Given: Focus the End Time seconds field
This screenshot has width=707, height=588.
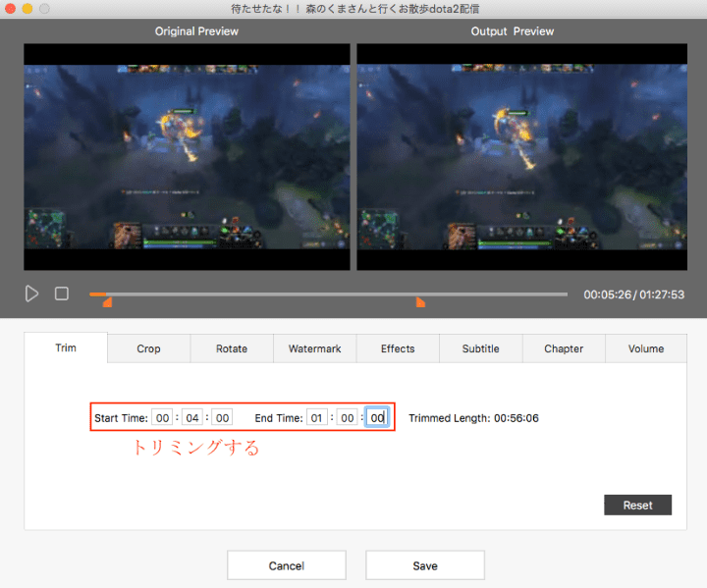Looking at the screenshot, I should point(377,418).
